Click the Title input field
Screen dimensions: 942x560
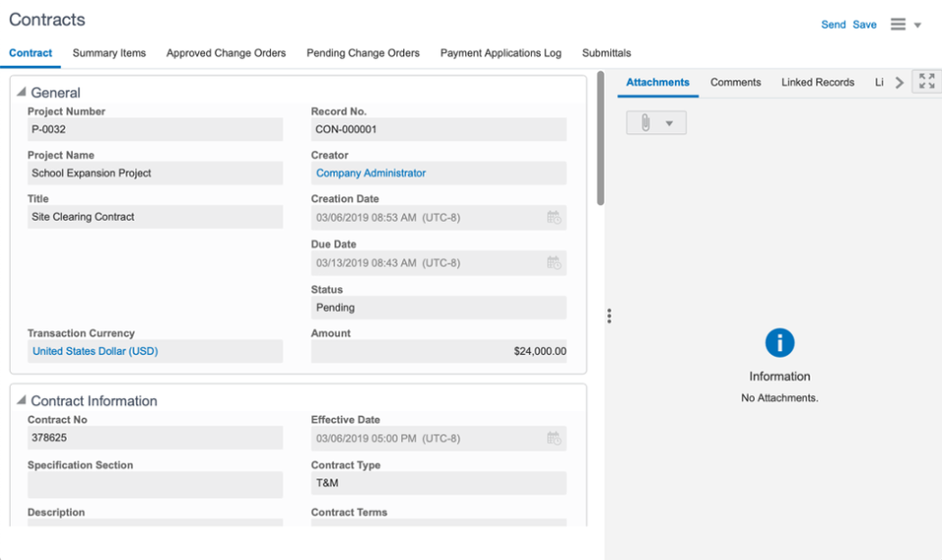click(155, 217)
